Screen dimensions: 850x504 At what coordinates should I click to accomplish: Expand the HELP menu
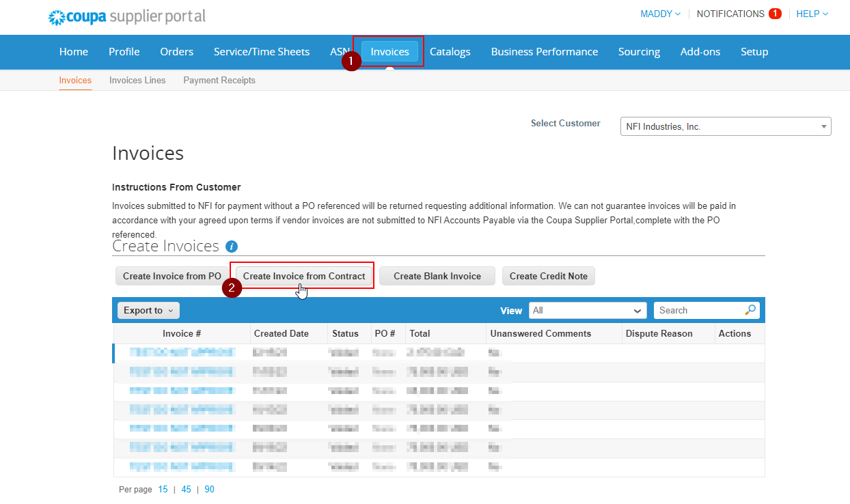point(812,14)
